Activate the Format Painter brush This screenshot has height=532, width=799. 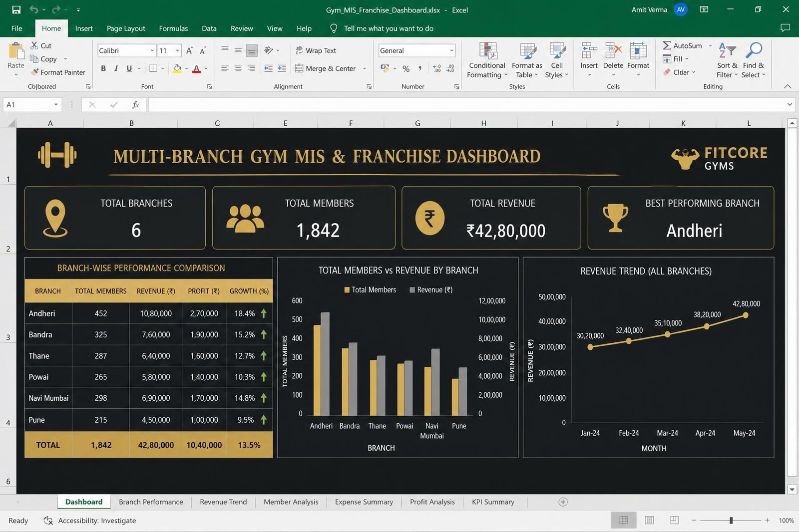point(34,72)
